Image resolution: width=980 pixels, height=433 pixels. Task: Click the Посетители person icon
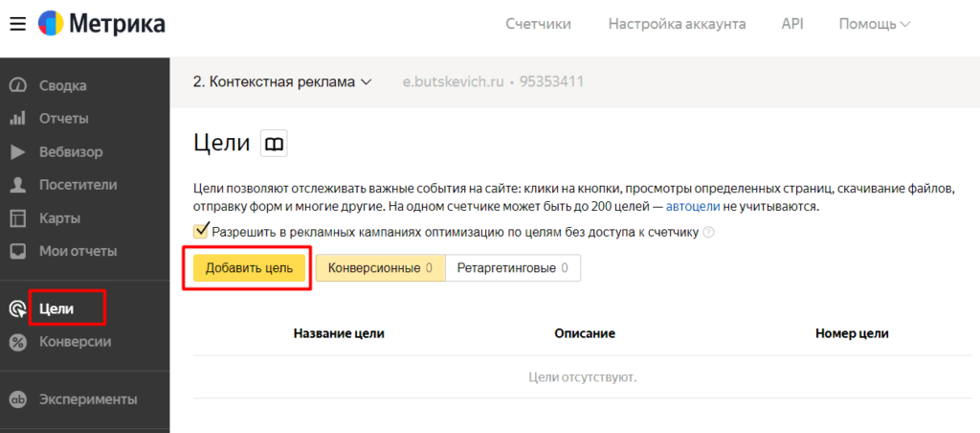pyautogui.click(x=17, y=185)
